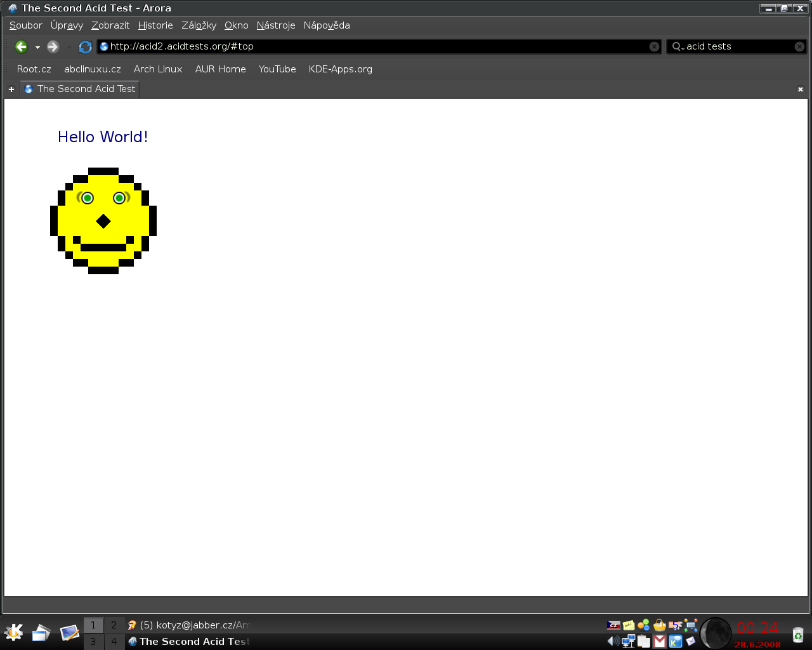
Task: Open the Úpravy menu
Action: [x=67, y=25]
